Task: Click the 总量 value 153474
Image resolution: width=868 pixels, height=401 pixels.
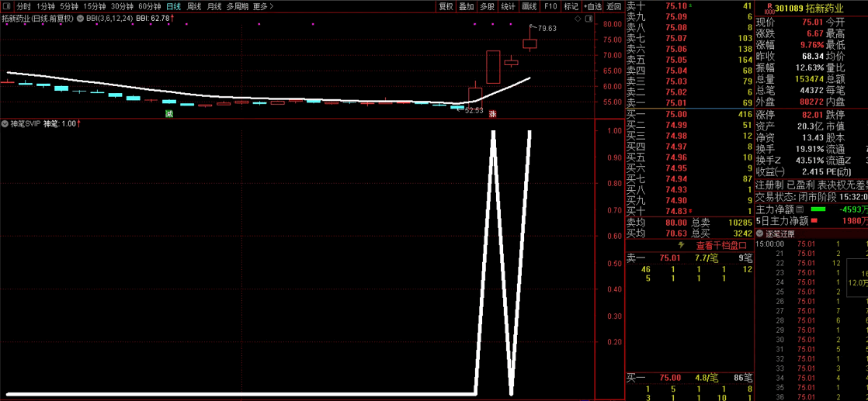Action: (809, 79)
